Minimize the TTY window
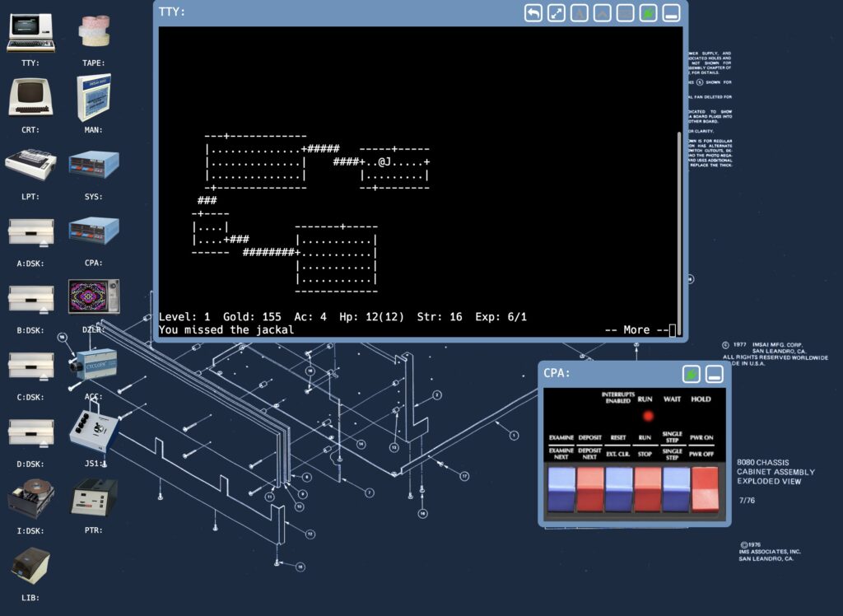Viewport: 843px width, 616px height. point(672,13)
